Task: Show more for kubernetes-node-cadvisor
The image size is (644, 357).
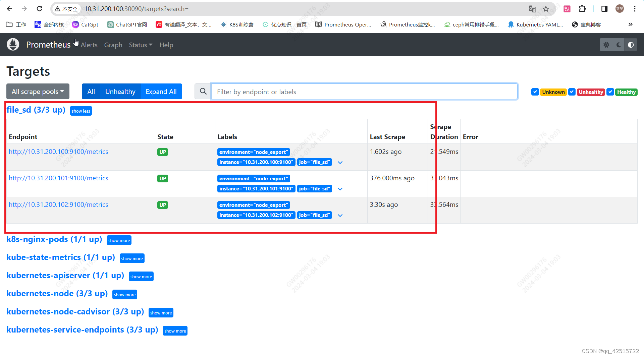Action: [161, 313]
